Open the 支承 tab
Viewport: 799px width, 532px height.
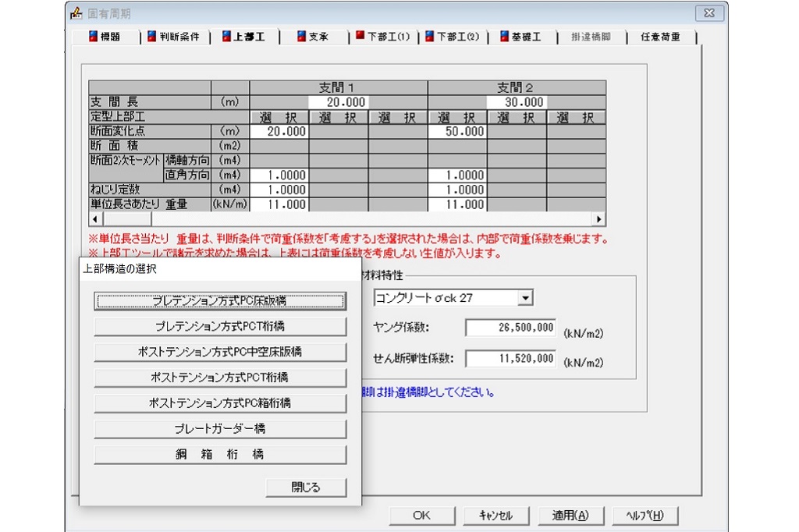[314, 37]
